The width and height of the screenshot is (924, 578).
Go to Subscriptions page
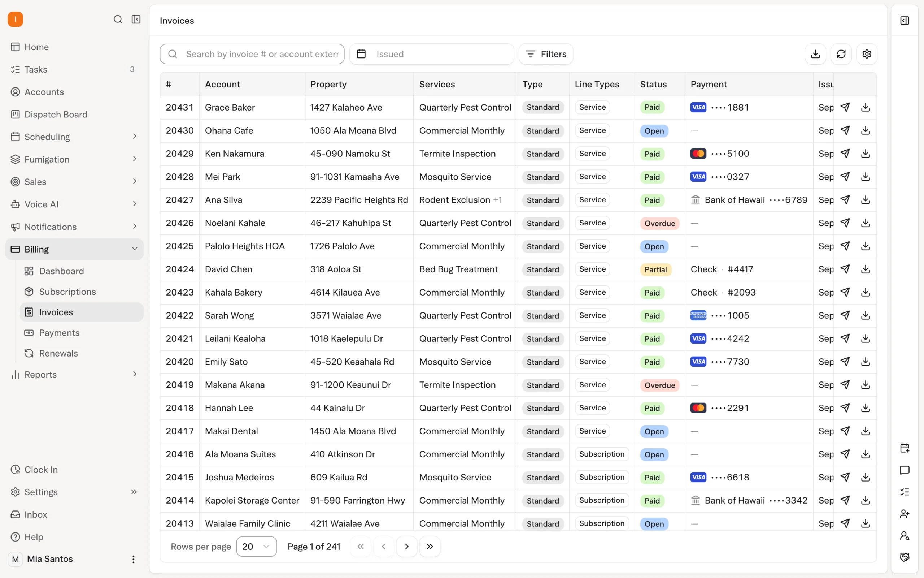point(82,292)
